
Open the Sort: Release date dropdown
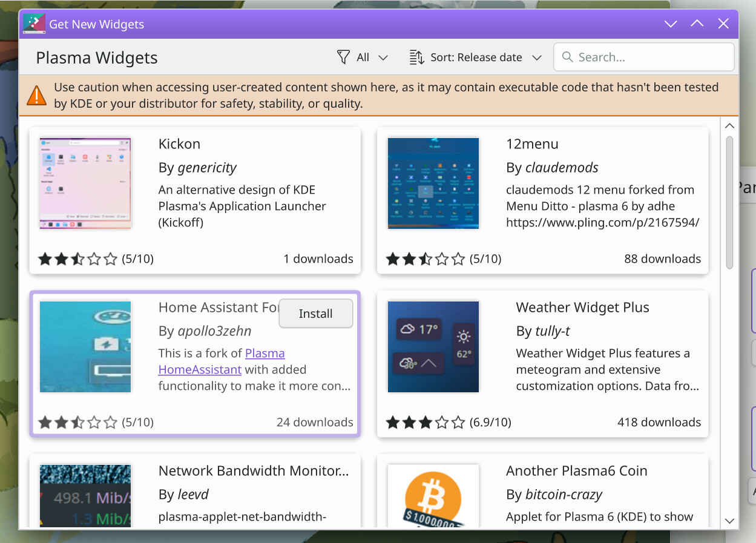click(475, 58)
